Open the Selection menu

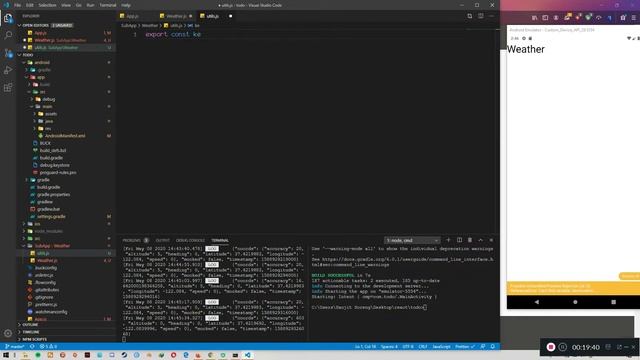[x=47, y=5]
